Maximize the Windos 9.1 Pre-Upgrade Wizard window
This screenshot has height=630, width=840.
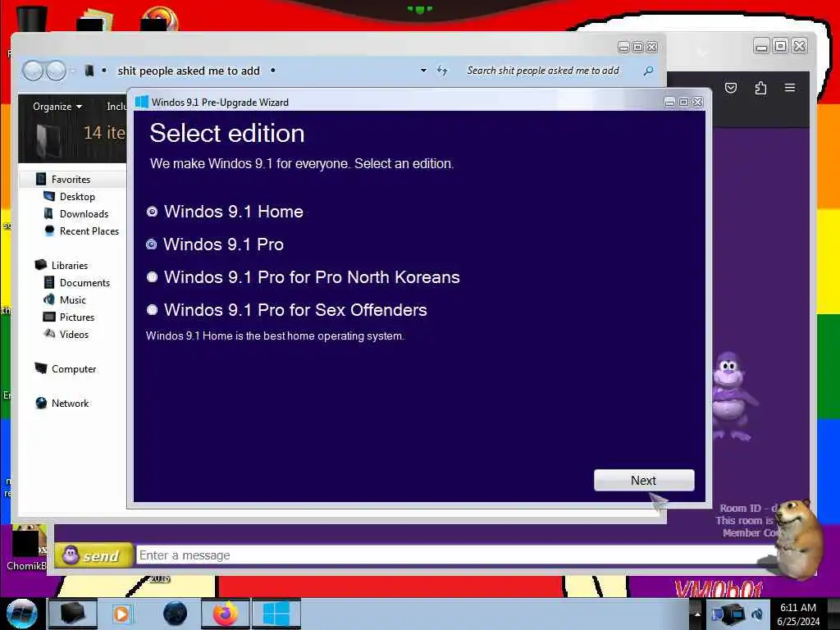pos(683,102)
